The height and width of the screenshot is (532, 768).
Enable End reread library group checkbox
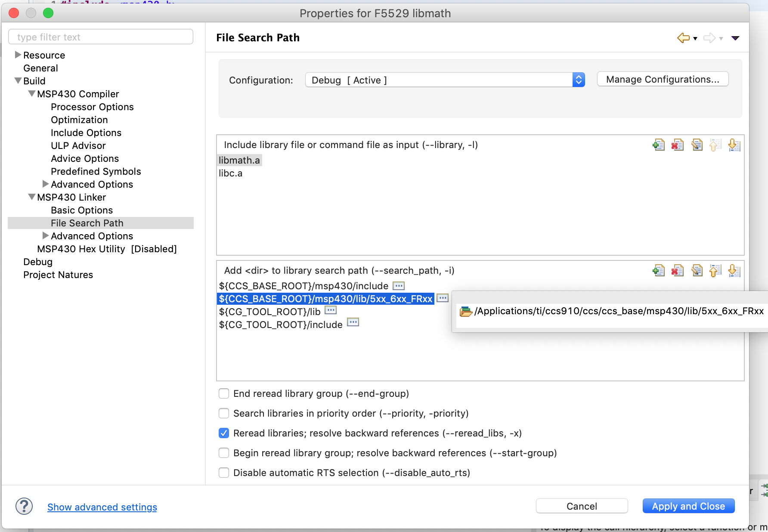pyautogui.click(x=224, y=393)
